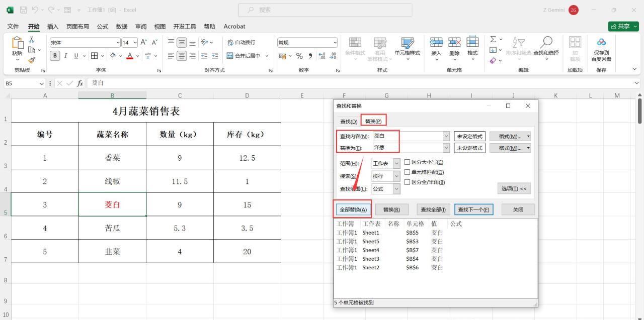Click the 查找下一个 button
The image size is (644, 320).
[x=473, y=209]
